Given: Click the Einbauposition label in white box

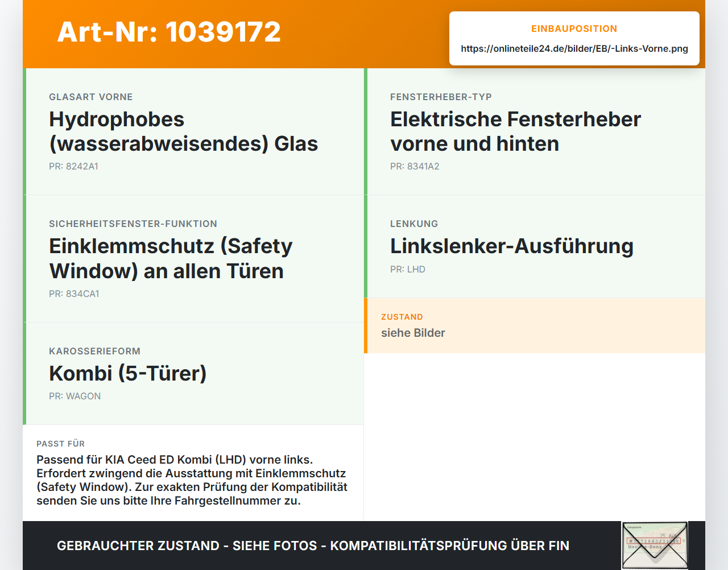Looking at the screenshot, I should pos(574,29).
